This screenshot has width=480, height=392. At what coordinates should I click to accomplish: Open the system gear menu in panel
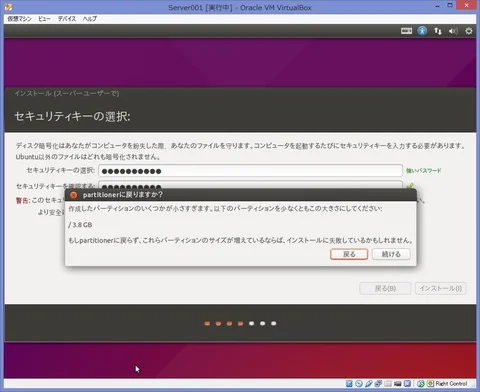click(469, 31)
